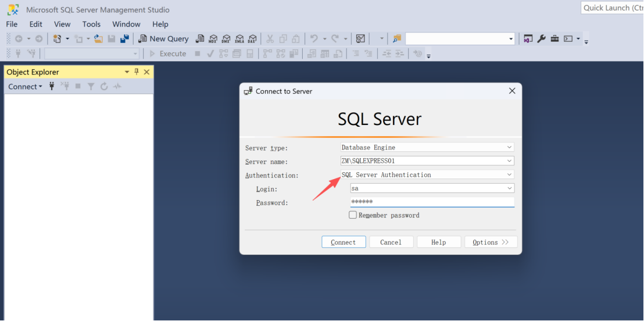Viewport: 644px width, 321px height.
Task: Click the Object Explorer Stop square icon
Action: coord(78,86)
